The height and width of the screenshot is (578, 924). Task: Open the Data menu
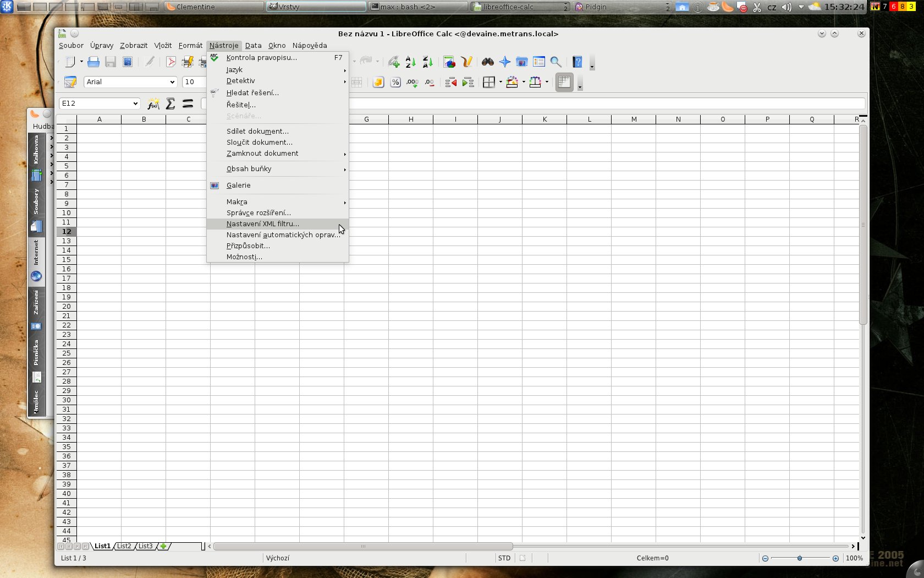coord(253,46)
